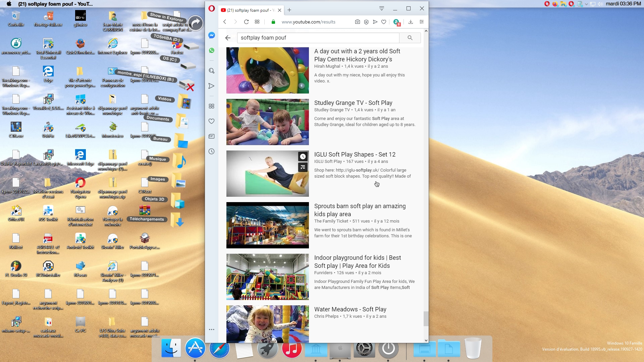The image size is (644, 362).
Task: Open the downloads icon in Opera toolbar
Action: tap(411, 22)
